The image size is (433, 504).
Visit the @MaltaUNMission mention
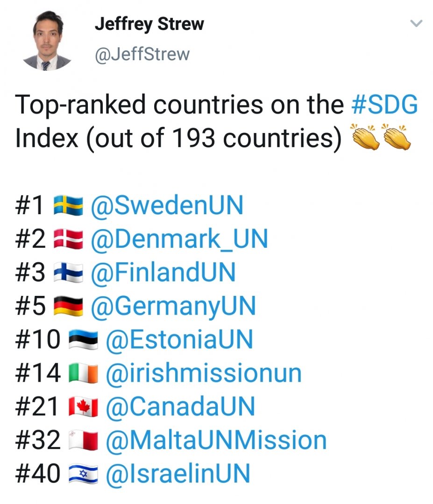(x=216, y=440)
